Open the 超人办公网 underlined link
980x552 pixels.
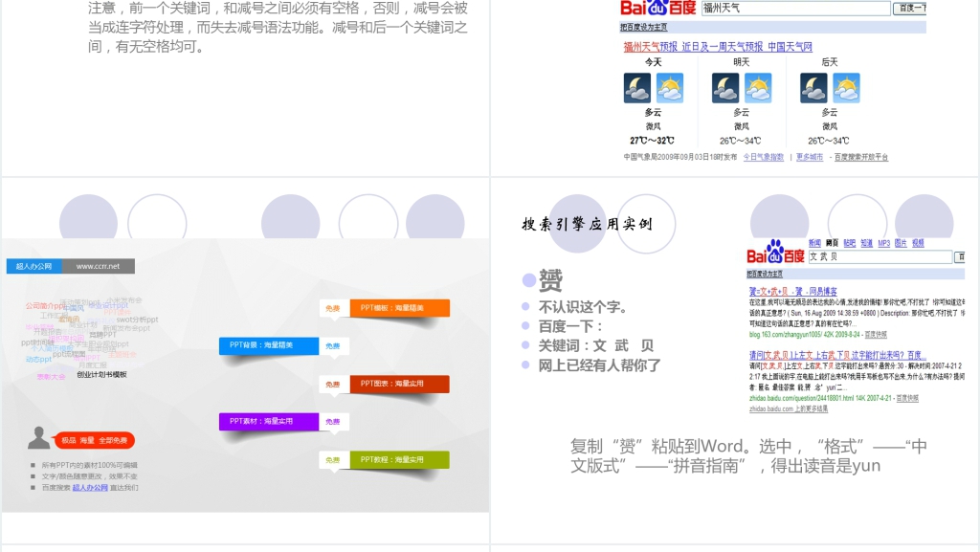point(90,488)
